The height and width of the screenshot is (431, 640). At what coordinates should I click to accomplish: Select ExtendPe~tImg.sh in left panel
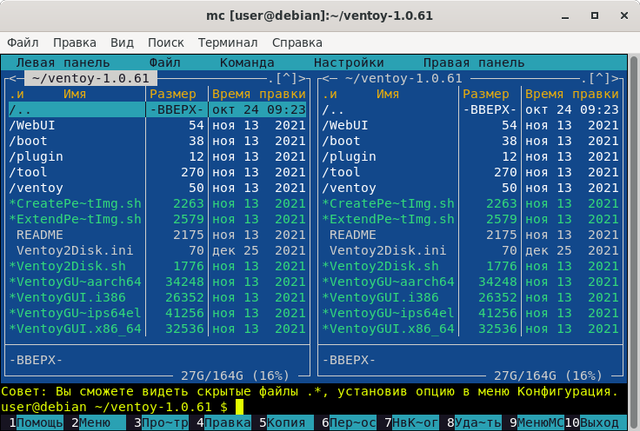tap(157, 219)
